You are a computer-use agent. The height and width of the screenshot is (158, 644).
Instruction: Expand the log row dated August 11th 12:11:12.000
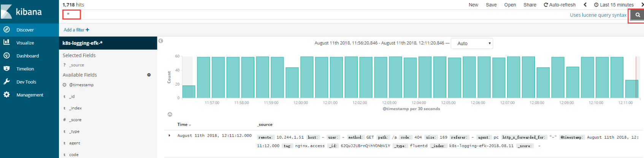170,135
